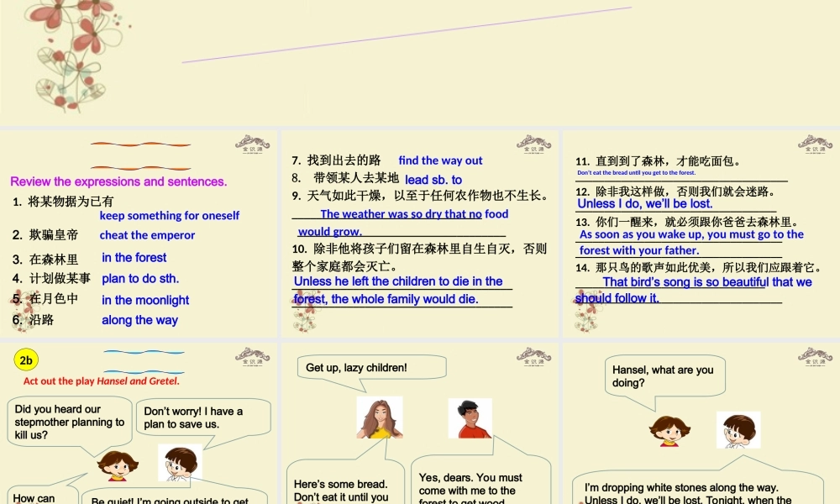Click the man in red shirt avatar
840x504 pixels.
point(469,418)
